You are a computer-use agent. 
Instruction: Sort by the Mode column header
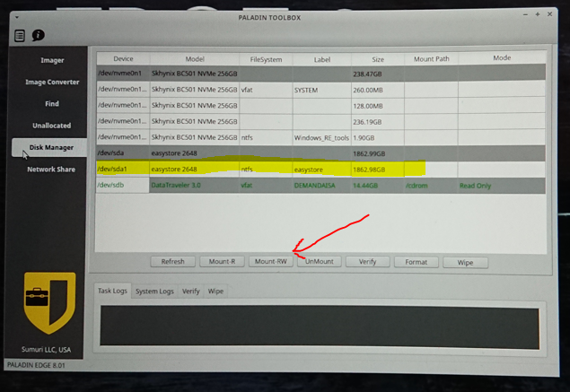(x=502, y=58)
